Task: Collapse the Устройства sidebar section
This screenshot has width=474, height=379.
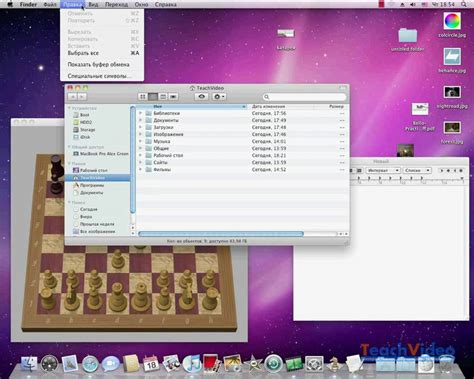Action: pos(69,108)
